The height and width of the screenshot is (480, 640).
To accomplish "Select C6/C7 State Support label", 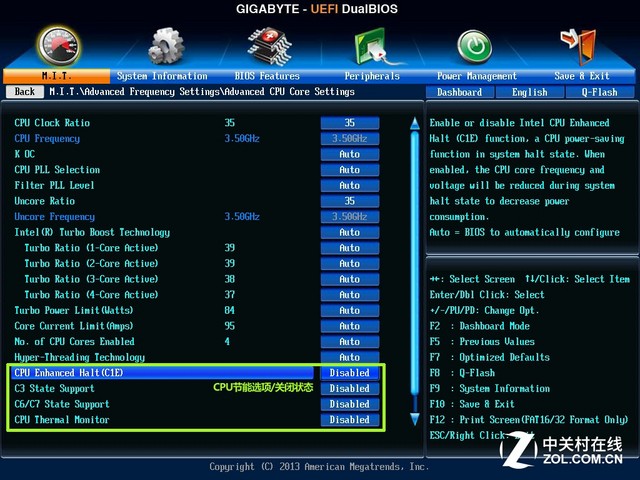I will coord(62,404).
